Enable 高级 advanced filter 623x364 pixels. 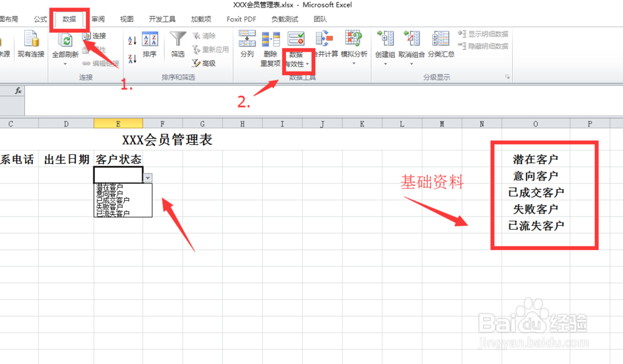coord(208,62)
